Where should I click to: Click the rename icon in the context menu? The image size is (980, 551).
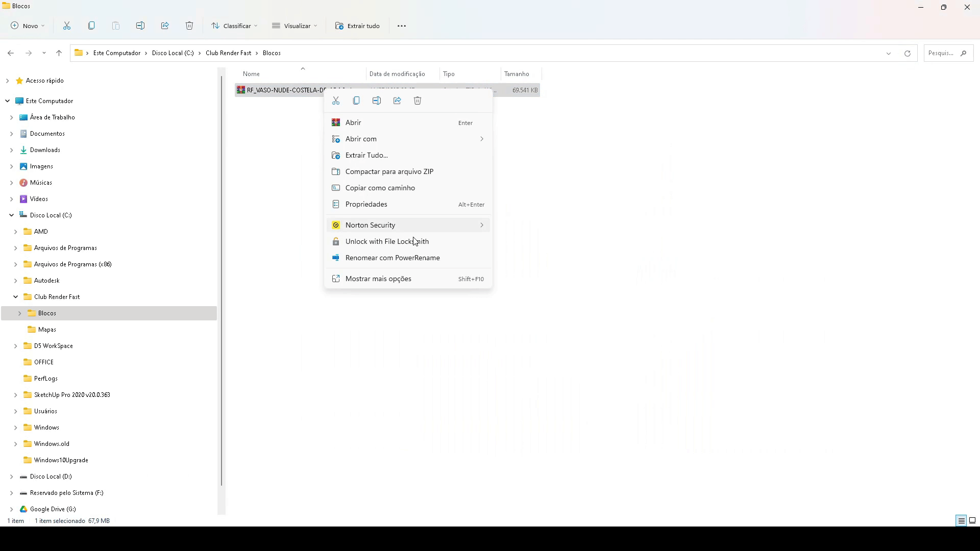[x=377, y=101]
